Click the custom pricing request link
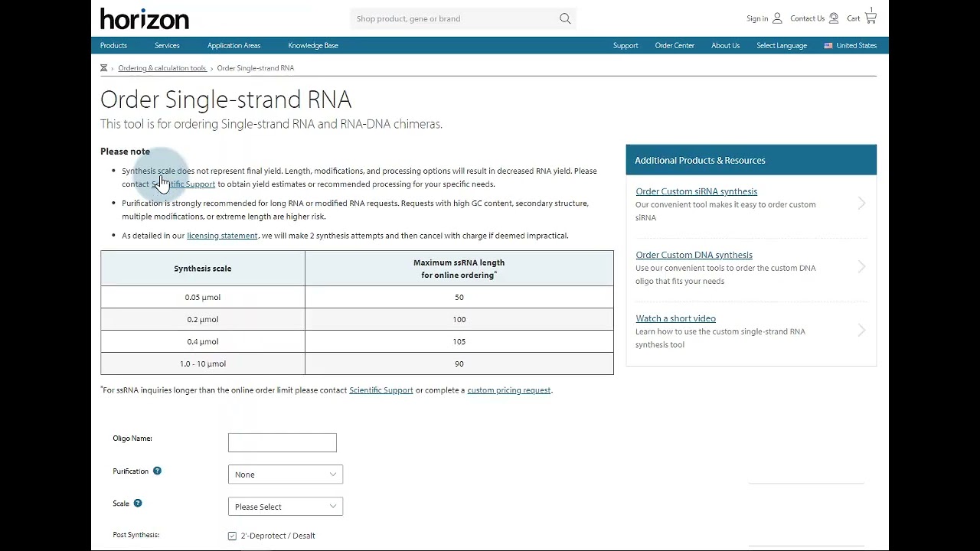 [x=508, y=390]
